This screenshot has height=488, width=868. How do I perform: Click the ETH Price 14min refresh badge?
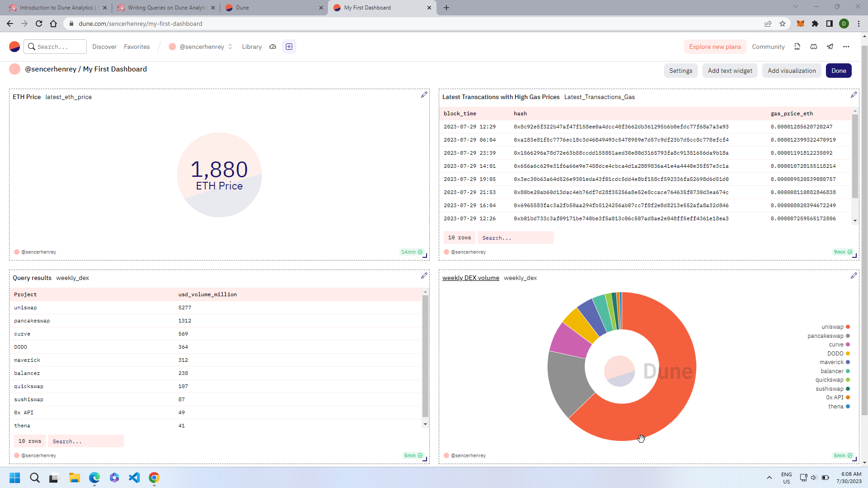[x=412, y=252]
